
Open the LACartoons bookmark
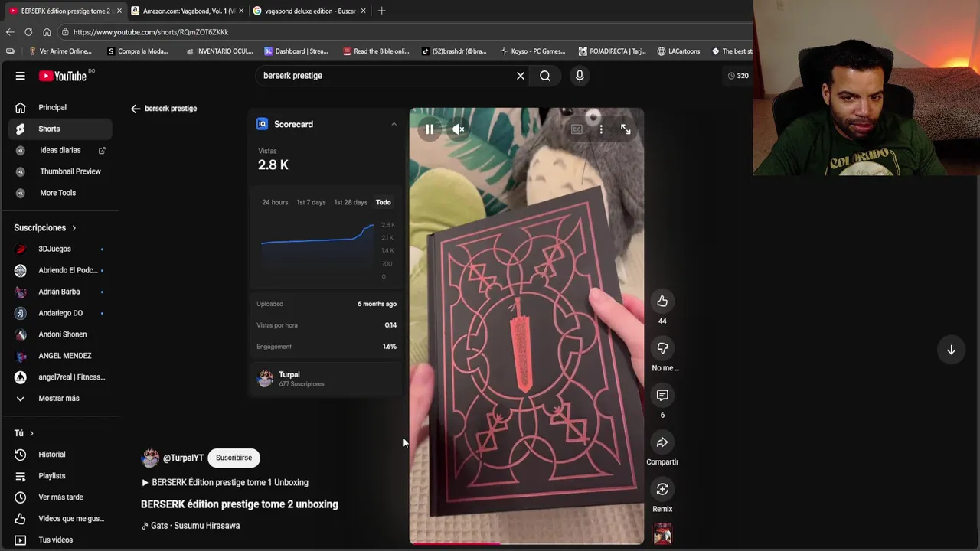tap(678, 51)
